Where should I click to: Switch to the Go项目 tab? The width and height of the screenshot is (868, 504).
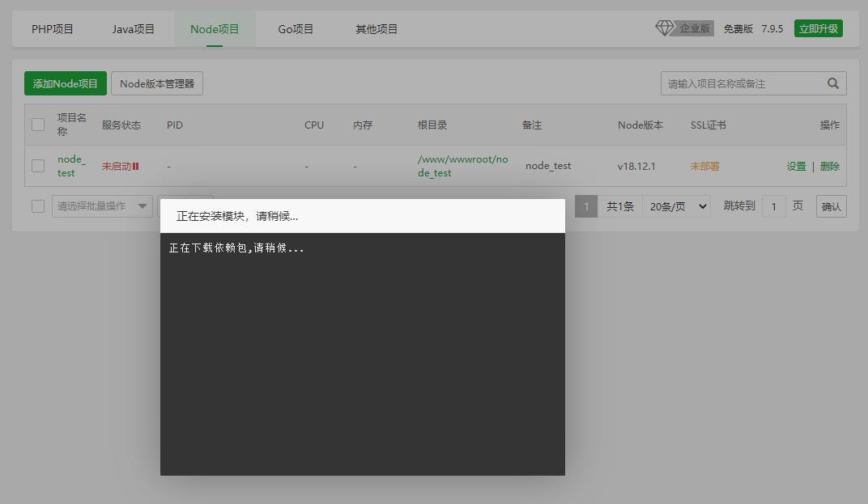tap(296, 29)
